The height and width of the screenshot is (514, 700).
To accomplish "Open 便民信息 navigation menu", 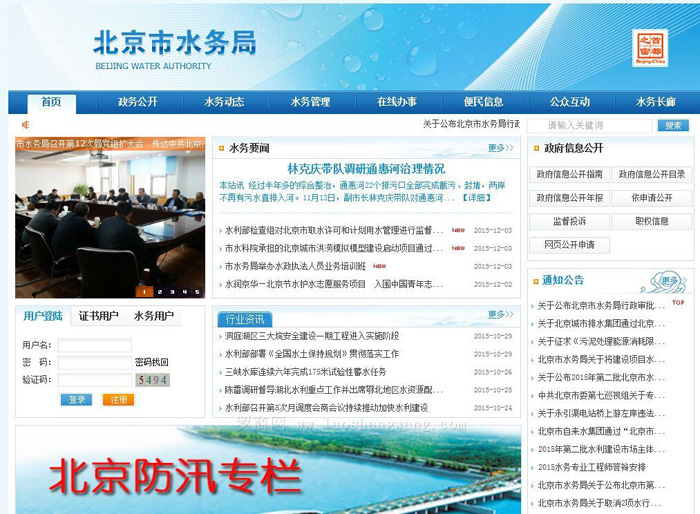I will (483, 102).
